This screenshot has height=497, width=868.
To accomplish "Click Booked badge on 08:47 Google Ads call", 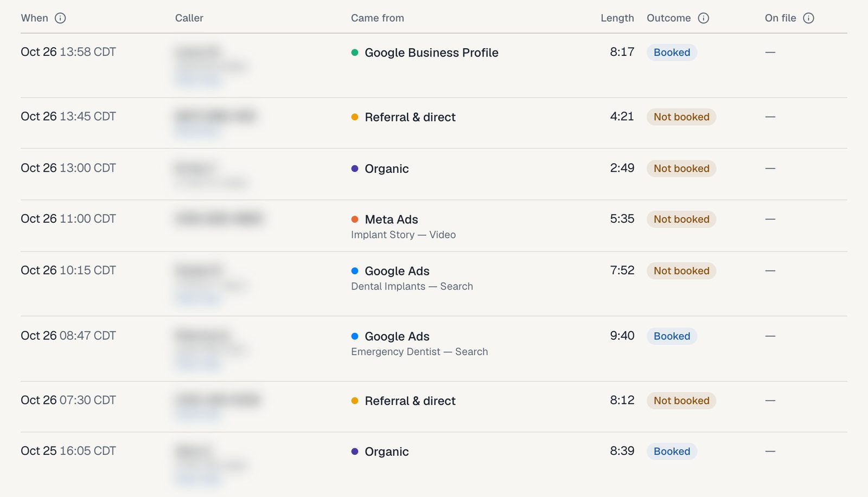I will [672, 336].
